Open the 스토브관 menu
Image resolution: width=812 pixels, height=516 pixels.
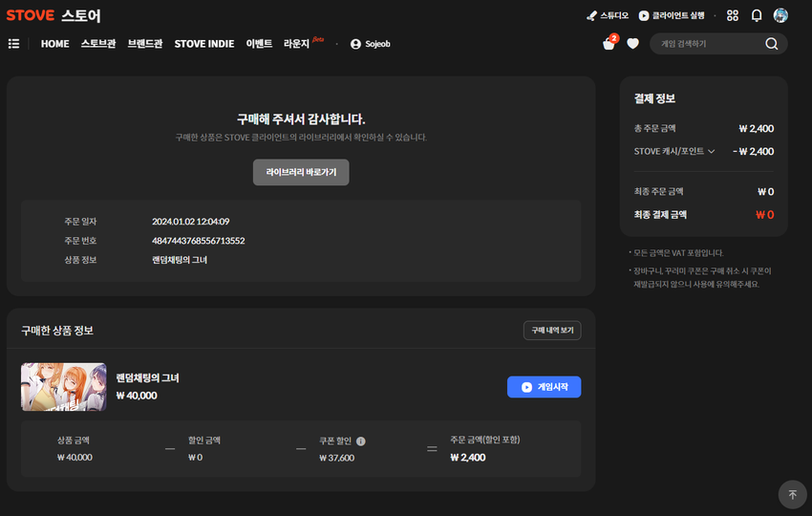pyautogui.click(x=98, y=44)
